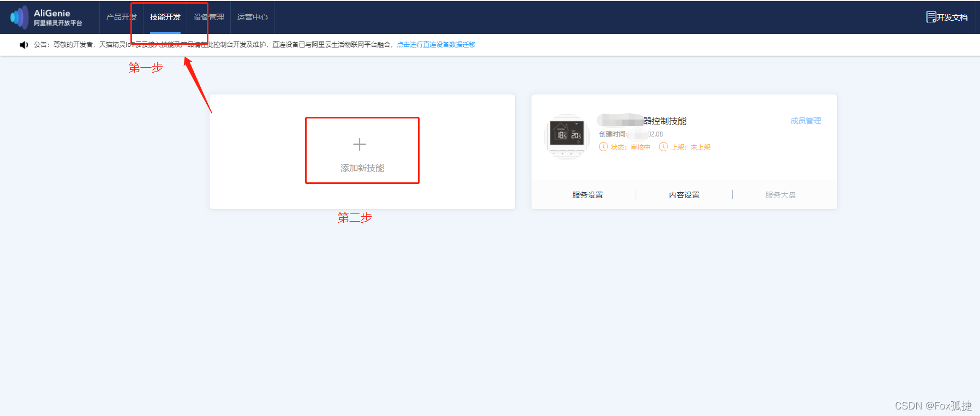Open the thermostat skill thumbnail
980x416 pixels.
click(567, 136)
